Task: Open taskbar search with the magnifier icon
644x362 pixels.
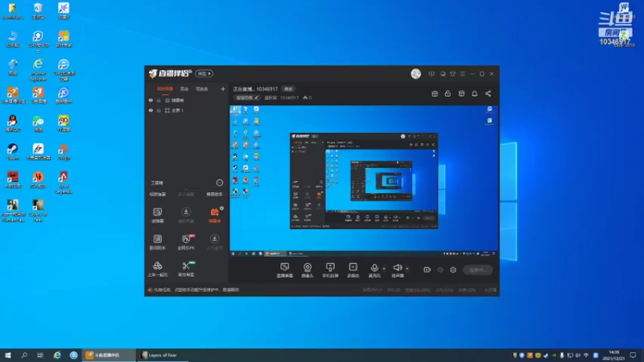Action: click(24, 355)
